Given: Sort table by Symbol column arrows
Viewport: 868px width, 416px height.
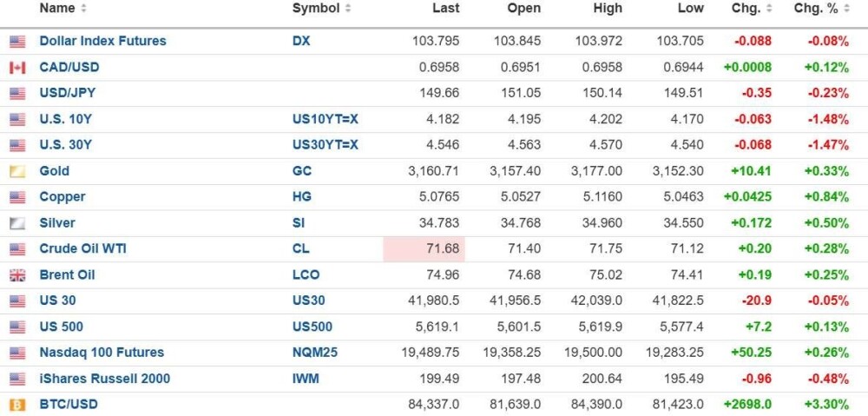Looking at the screenshot, I should (348, 9).
